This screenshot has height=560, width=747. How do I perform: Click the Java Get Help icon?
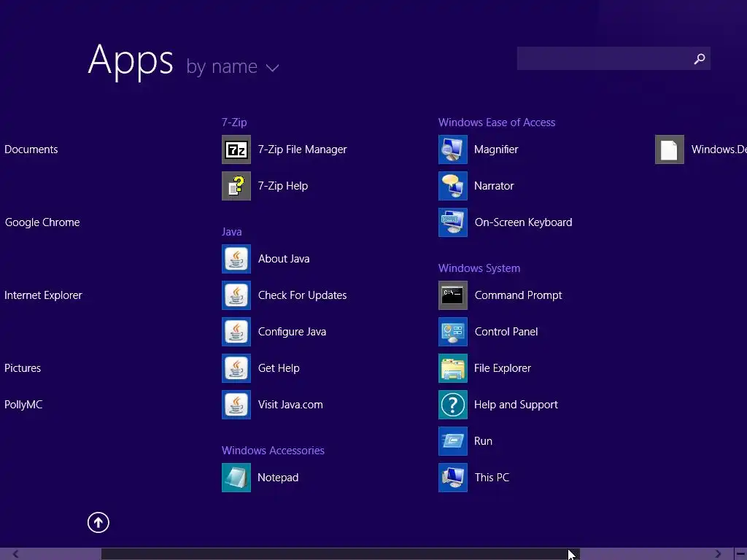(x=236, y=368)
